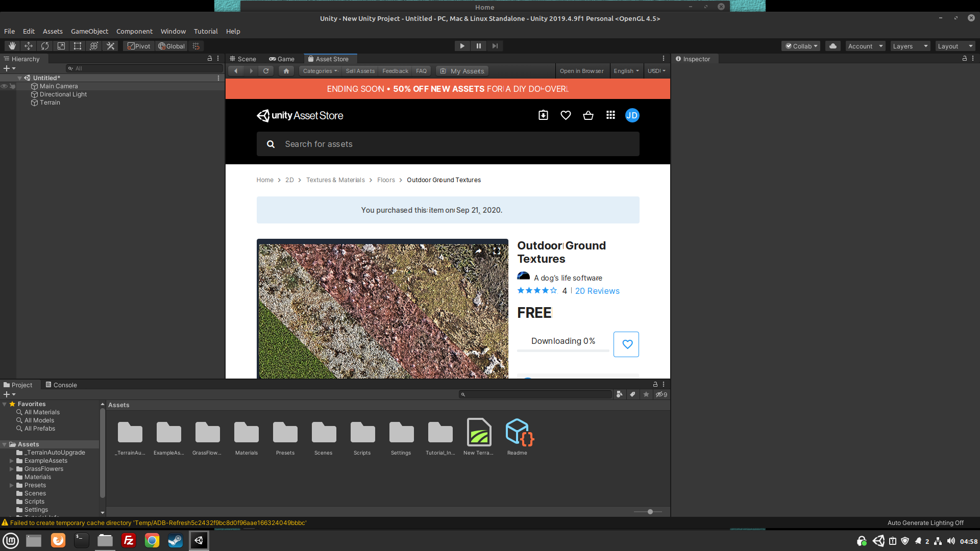Switch to the Game tab
Viewport: 980px width, 551px height.
click(x=282, y=59)
